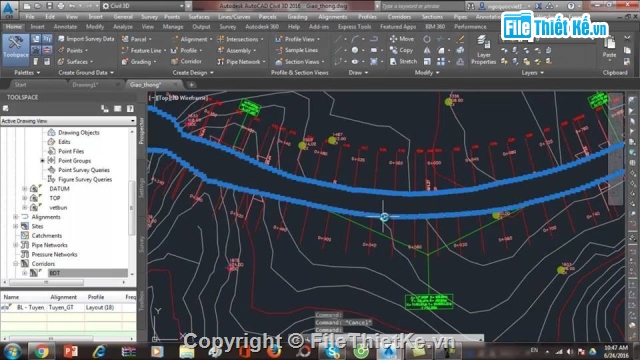Switch to the Start document tab
Image resolution: width=640 pixels, height=360 pixels.
(20, 84)
